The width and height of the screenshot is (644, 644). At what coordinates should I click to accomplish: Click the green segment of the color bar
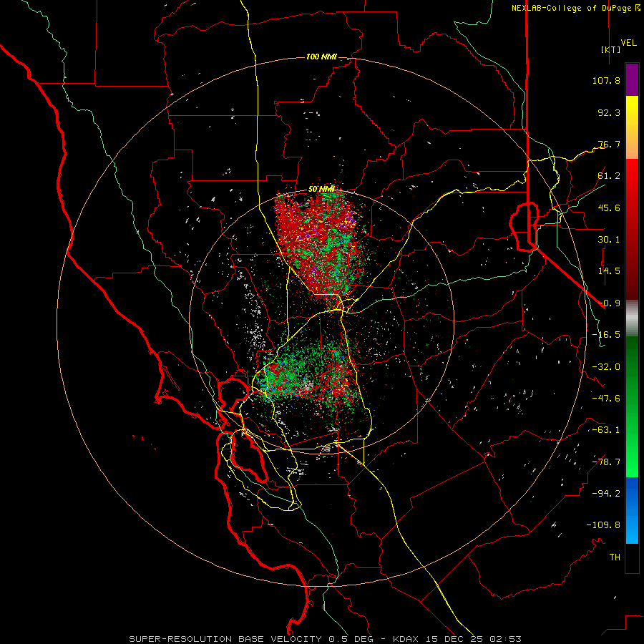tap(632, 406)
